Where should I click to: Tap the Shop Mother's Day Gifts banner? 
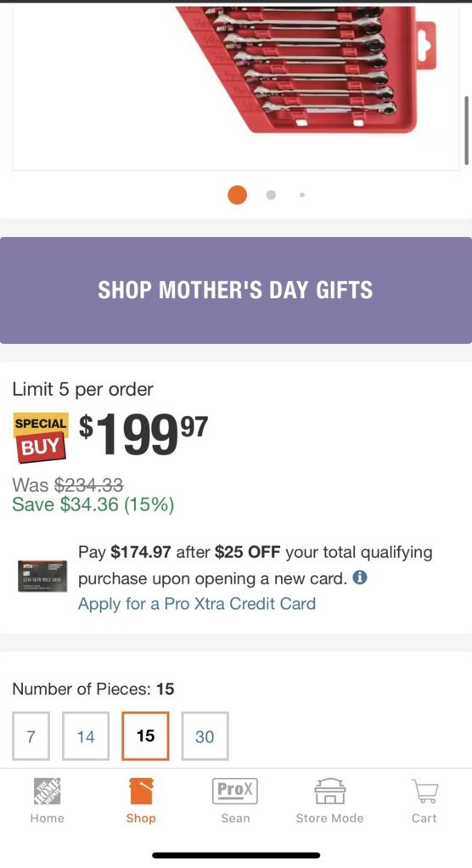point(236,290)
